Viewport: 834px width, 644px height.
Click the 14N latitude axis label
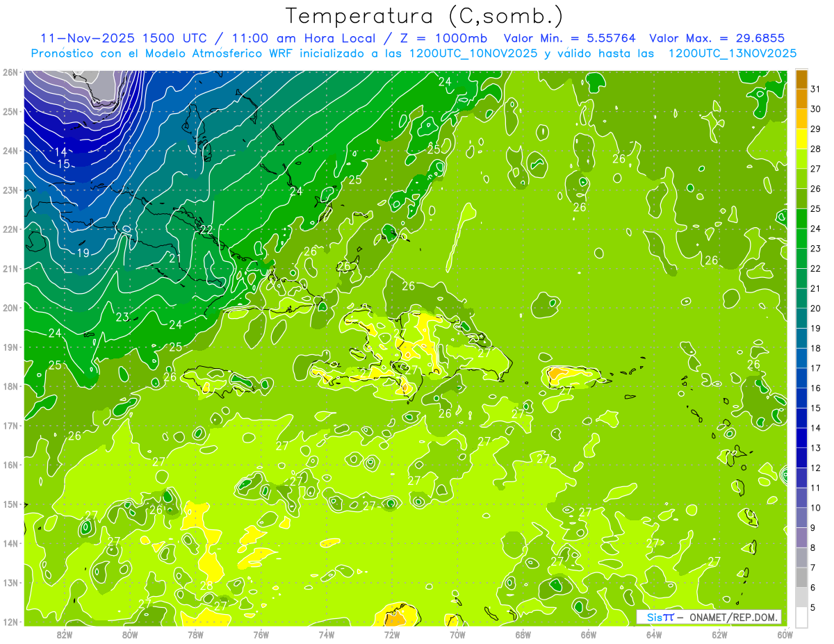pyautogui.click(x=10, y=543)
